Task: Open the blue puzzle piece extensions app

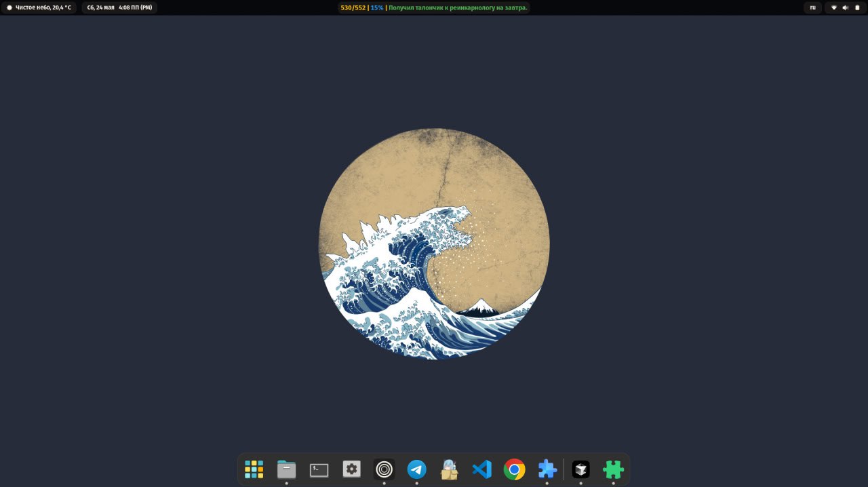Action: coord(547,469)
